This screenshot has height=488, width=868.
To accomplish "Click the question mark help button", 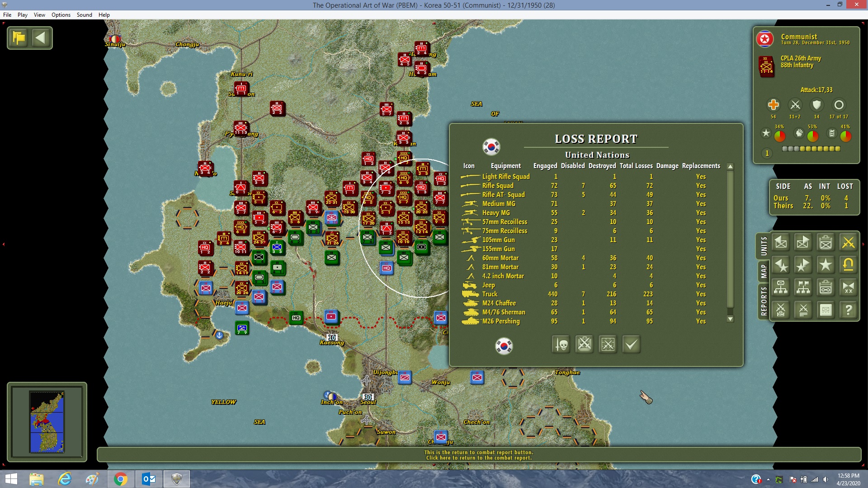I will pyautogui.click(x=849, y=310).
